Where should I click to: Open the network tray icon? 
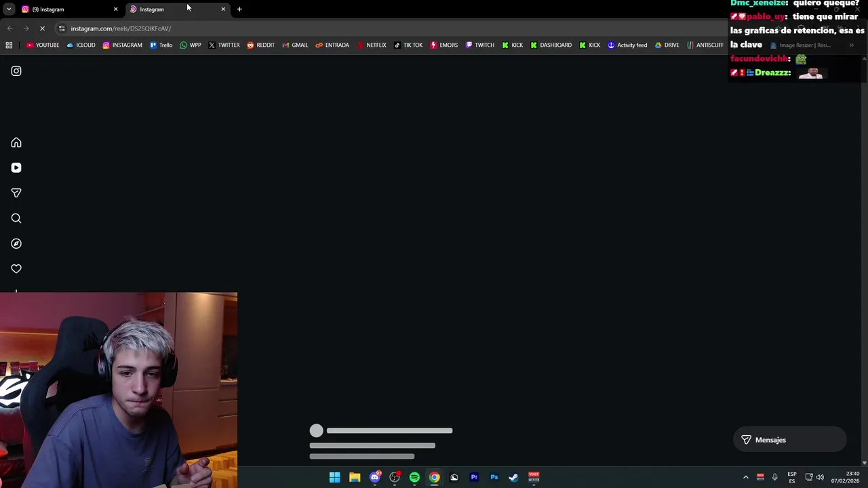[x=809, y=477]
